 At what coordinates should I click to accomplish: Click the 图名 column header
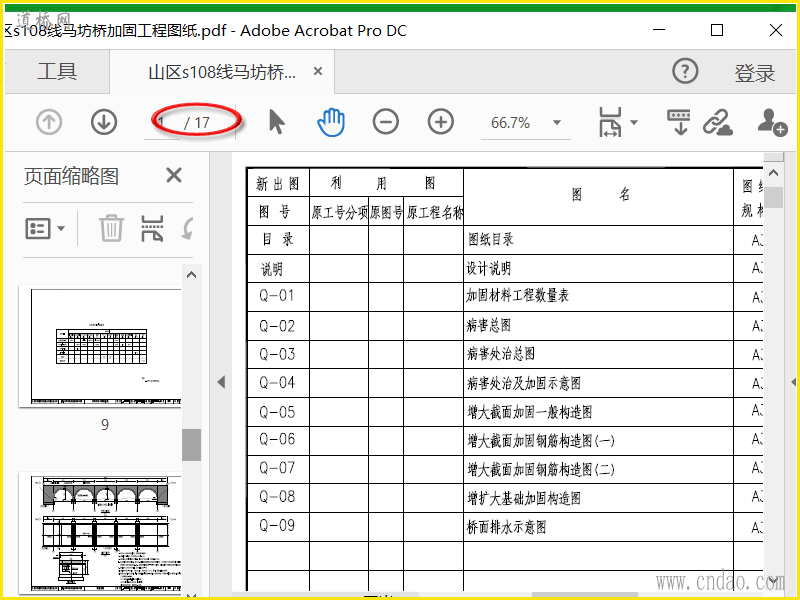[x=598, y=197]
